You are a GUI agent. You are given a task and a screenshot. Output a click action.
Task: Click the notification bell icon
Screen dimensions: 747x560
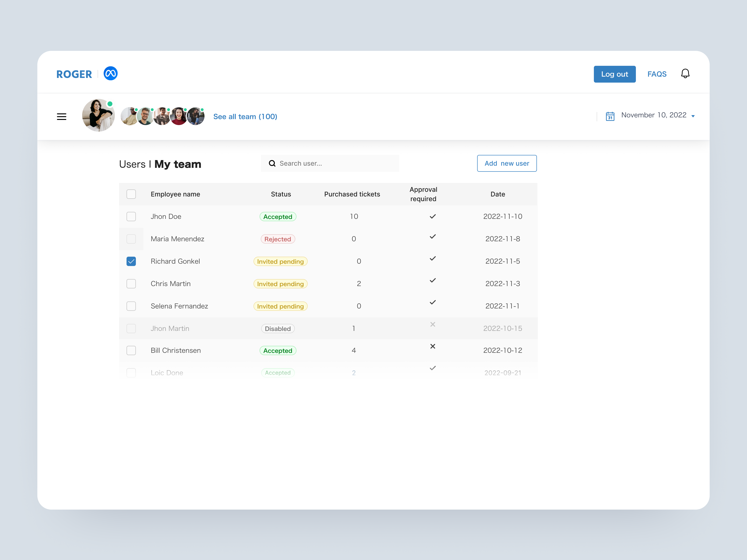[x=685, y=73]
